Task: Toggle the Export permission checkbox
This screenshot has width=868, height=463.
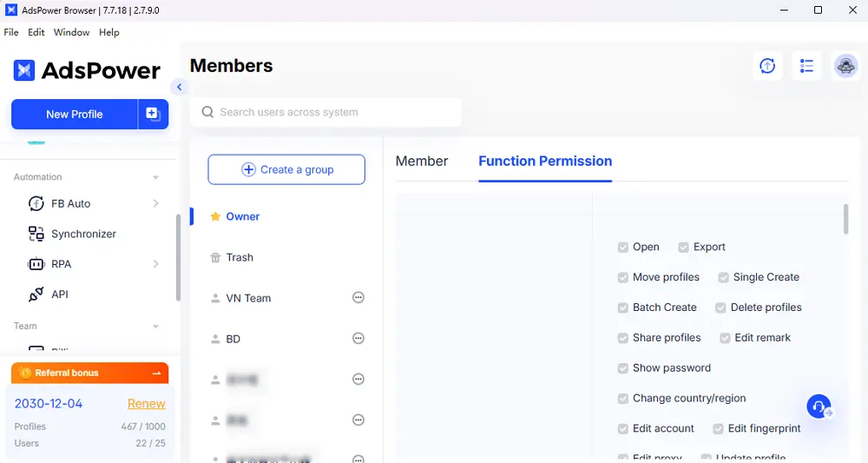Action: click(684, 248)
